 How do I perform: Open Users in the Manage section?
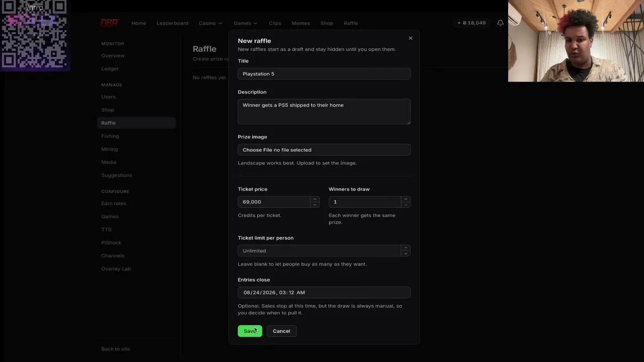click(x=108, y=97)
